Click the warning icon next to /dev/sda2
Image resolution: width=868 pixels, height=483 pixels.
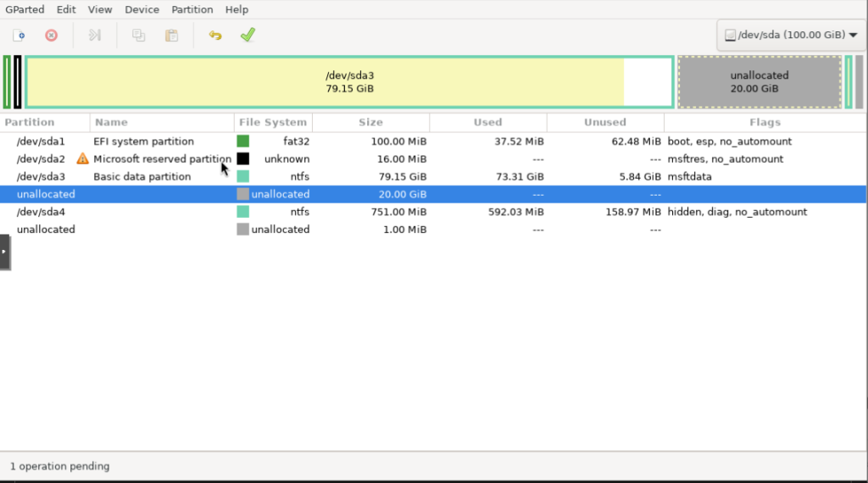click(82, 158)
